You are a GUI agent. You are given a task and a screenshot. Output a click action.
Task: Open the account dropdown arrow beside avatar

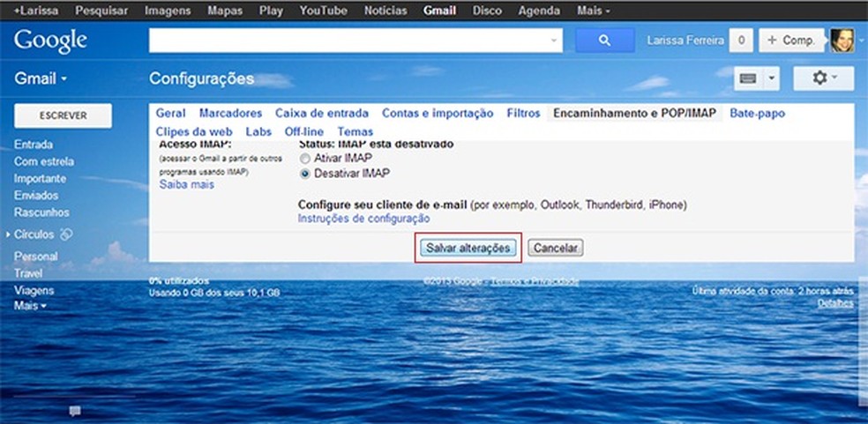[860, 41]
